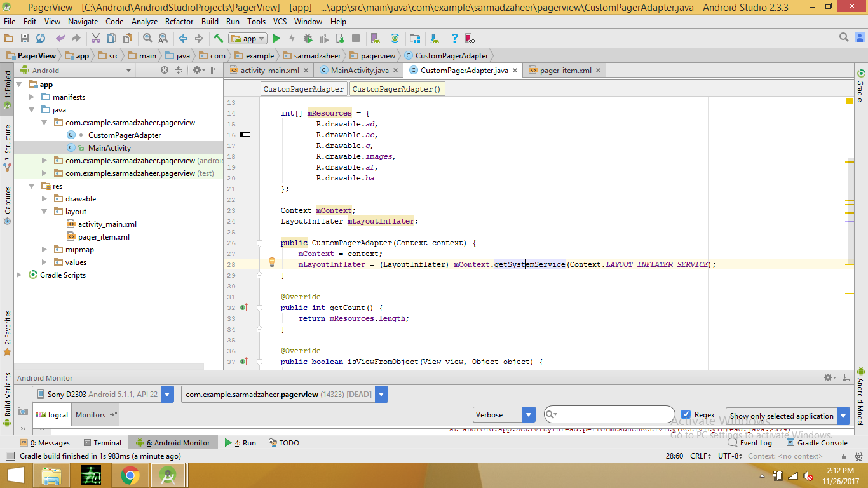Click the Copy toolbar icon
Viewport: 868px width, 488px height.
(112, 39)
